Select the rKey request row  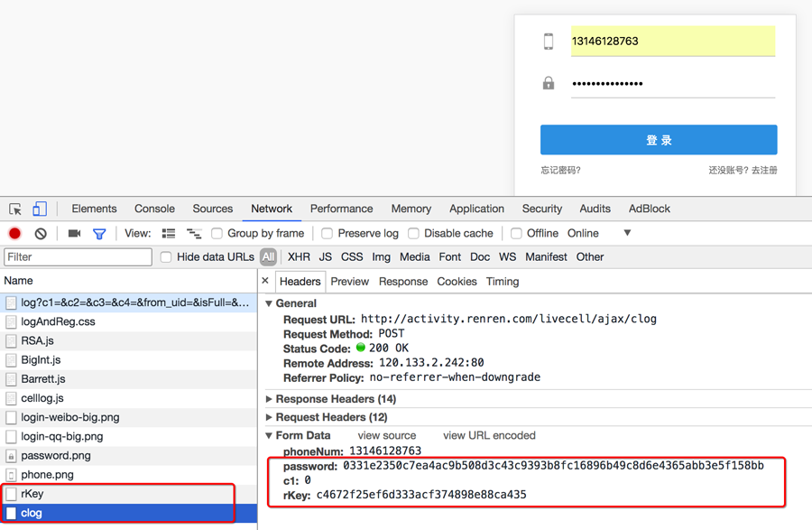click(128, 494)
